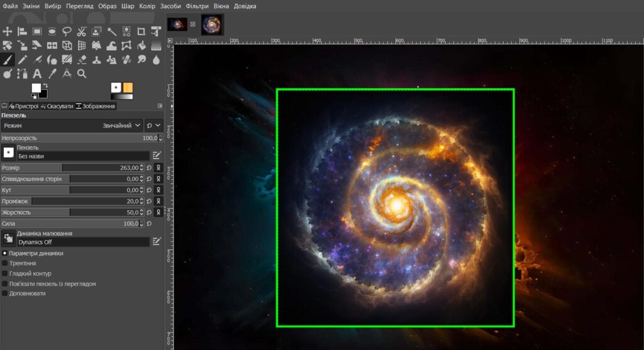
Task: Open the Шар menu
Action: point(128,6)
